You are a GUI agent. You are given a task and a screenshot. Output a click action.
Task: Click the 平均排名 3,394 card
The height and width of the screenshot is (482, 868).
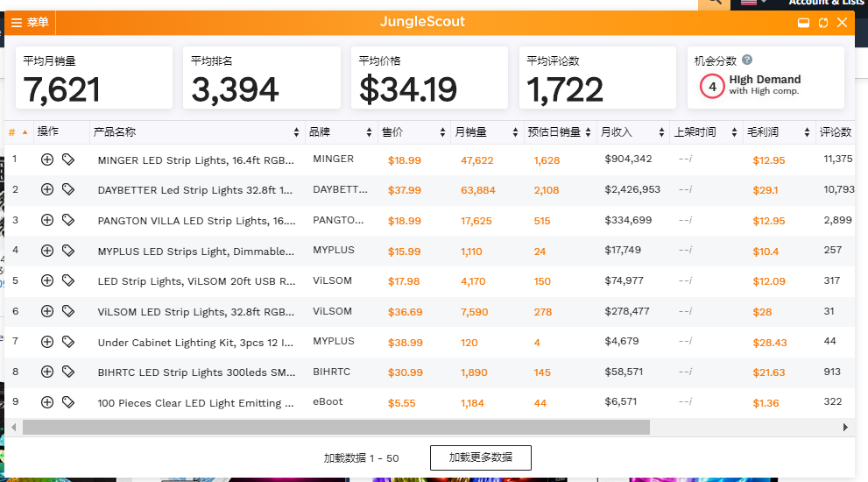262,78
